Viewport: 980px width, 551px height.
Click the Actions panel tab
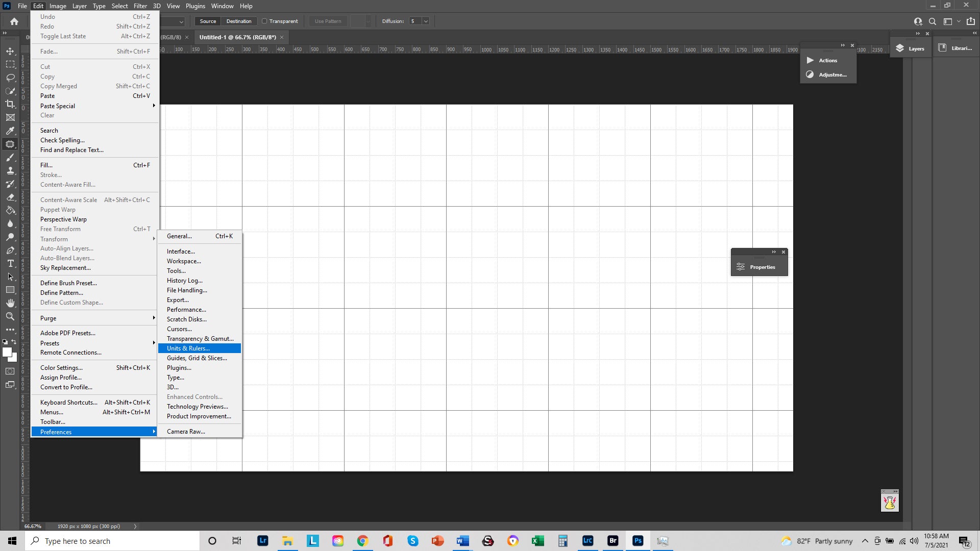click(828, 60)
